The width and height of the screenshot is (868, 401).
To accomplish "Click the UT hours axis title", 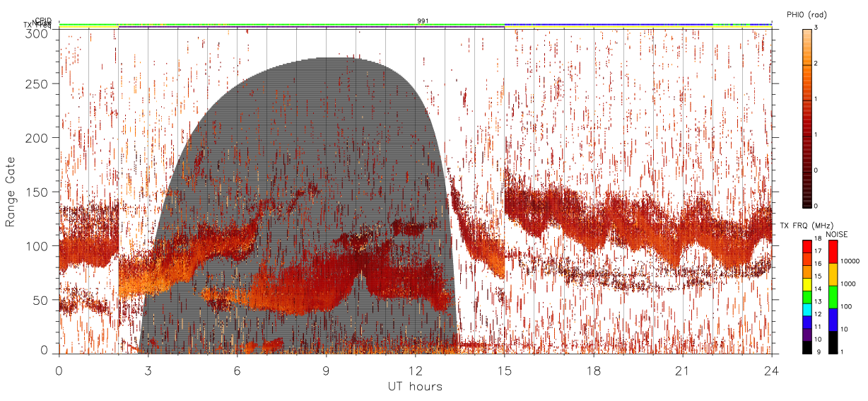I will pos(414,387).
